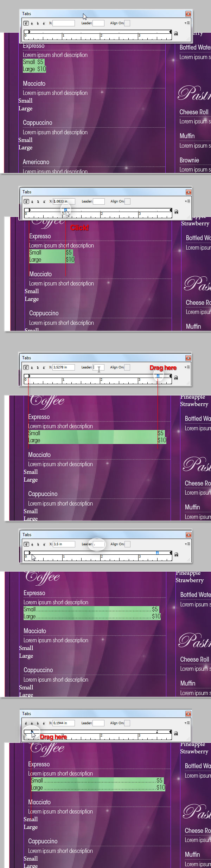Select highlighted tab stop on the 3.5 in panel ruler

click(x=157, y=553)
